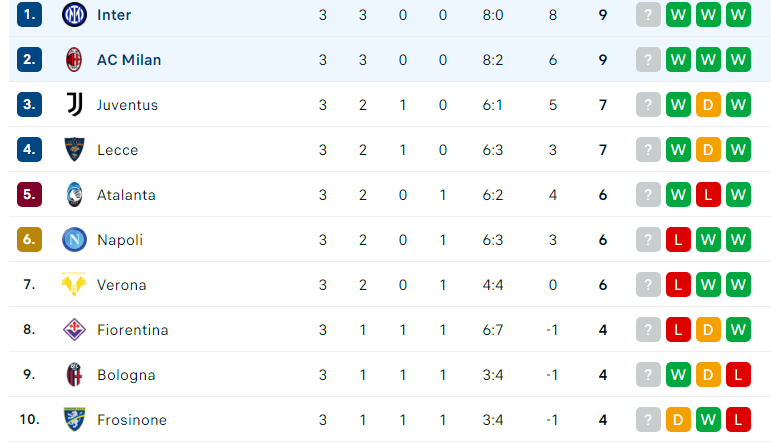The height and width of the screenshot is (443, 771).
Task: Open the Fiorentina team name link
Action: click(x=133, y=330)
